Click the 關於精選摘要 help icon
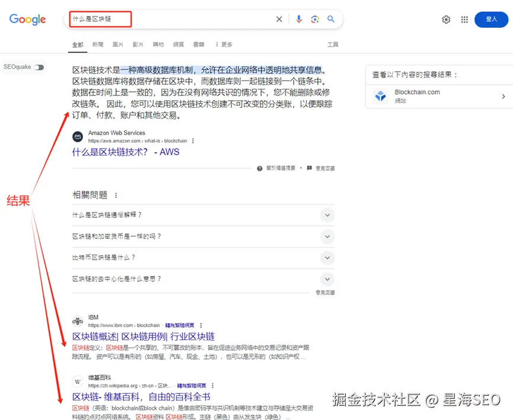 click(260, 168)
